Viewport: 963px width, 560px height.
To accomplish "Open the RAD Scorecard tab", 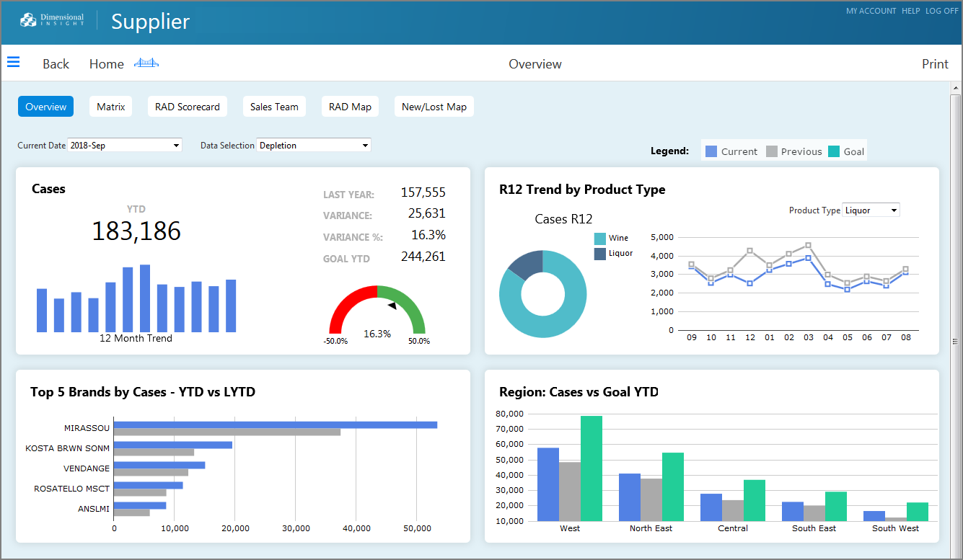I will tap(187, 106).
